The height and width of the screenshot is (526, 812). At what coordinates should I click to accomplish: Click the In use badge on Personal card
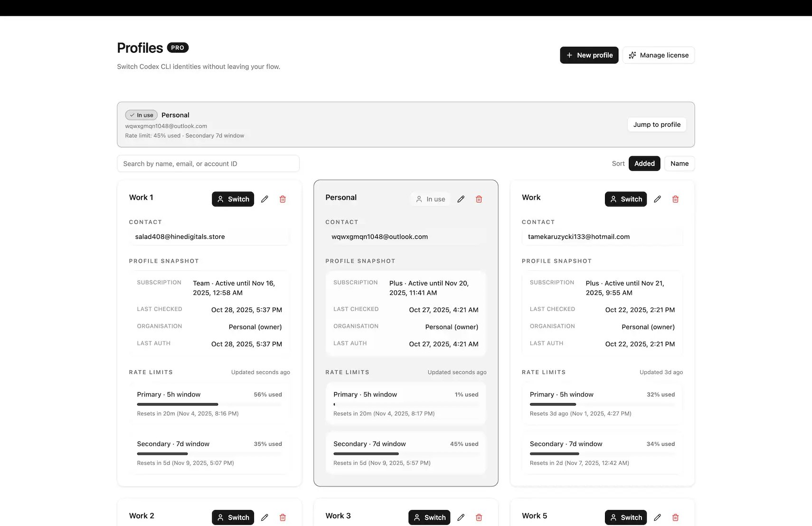click(x=430, y=198)
